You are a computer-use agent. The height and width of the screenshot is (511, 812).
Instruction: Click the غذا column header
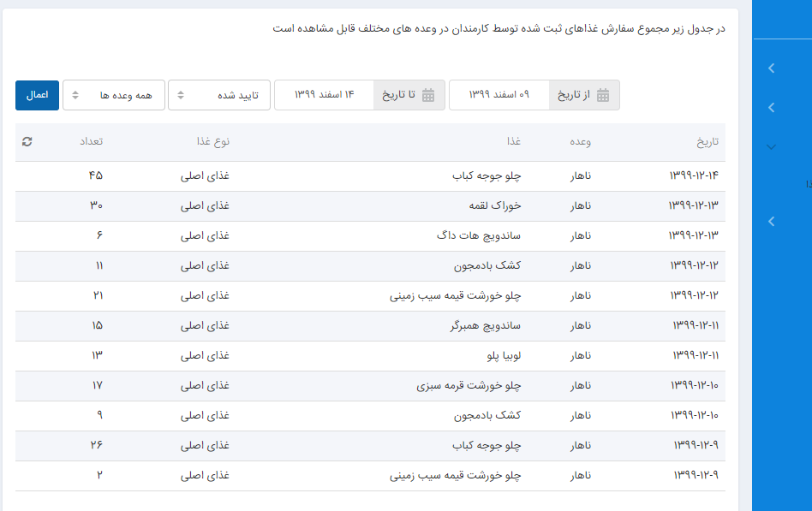coord(512,142)
